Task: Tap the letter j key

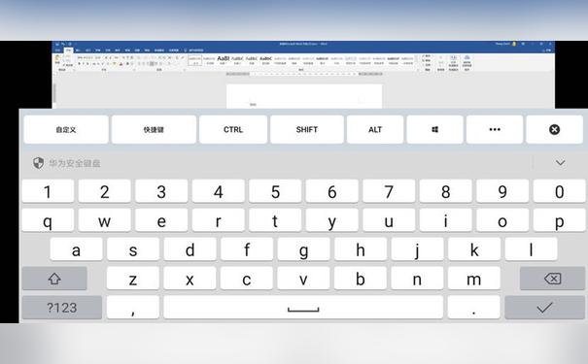Action: (x=417, y=249)
